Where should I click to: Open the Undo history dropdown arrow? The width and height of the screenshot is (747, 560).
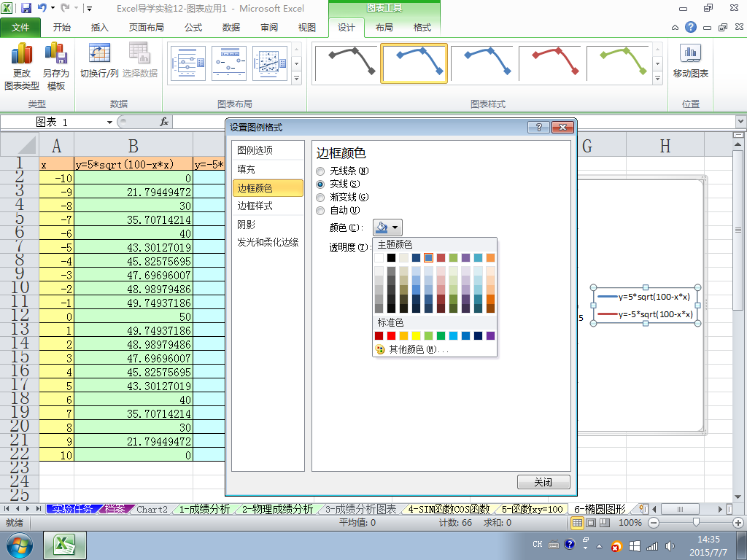pos(53,8)
